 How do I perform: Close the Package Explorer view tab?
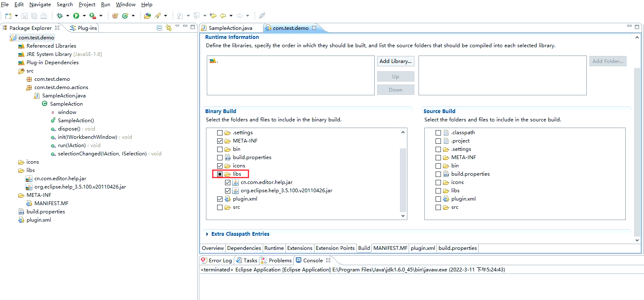coord(57,28)
